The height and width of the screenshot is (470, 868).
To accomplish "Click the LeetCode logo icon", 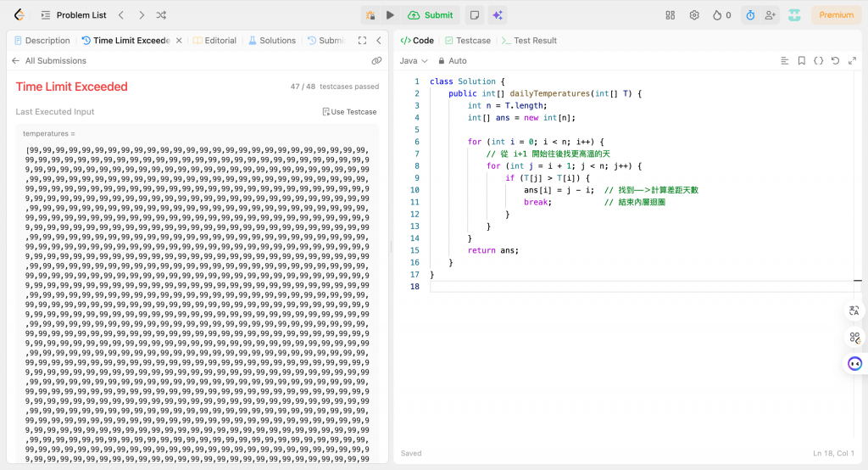I will click(x=19, y=15).
